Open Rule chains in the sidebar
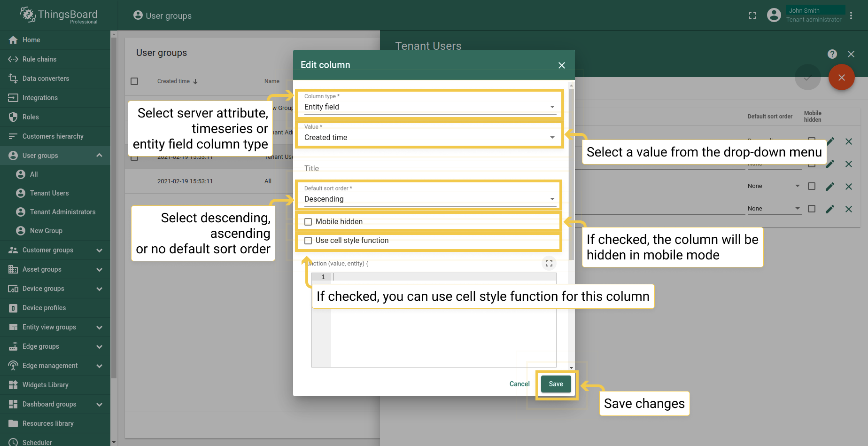This screenshot has width=868, height=446. [x=39, y=59]
